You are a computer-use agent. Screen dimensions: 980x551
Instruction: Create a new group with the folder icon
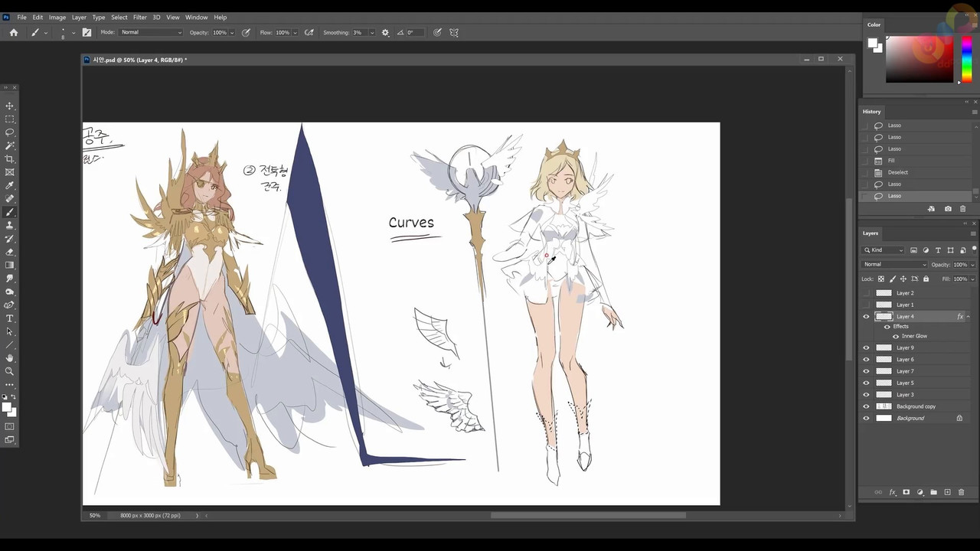[933, 492]
